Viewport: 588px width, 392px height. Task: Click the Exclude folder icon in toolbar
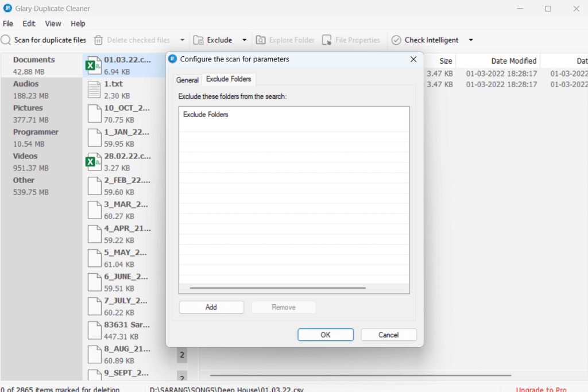tap(198, 40)
